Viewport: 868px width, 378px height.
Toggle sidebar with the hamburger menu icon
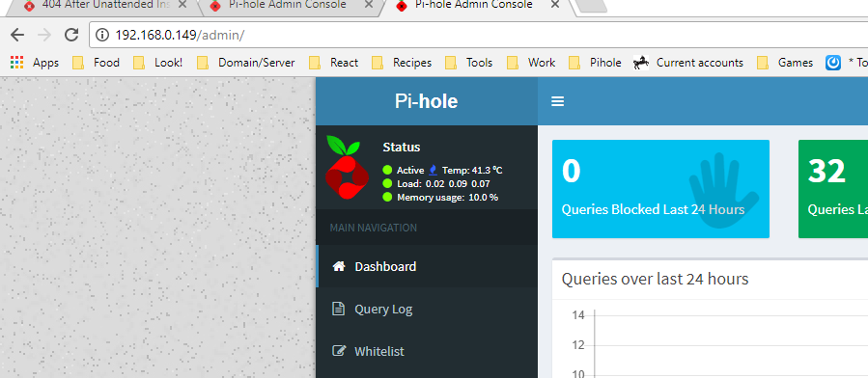pyautogui.click(x=557, y=101)
